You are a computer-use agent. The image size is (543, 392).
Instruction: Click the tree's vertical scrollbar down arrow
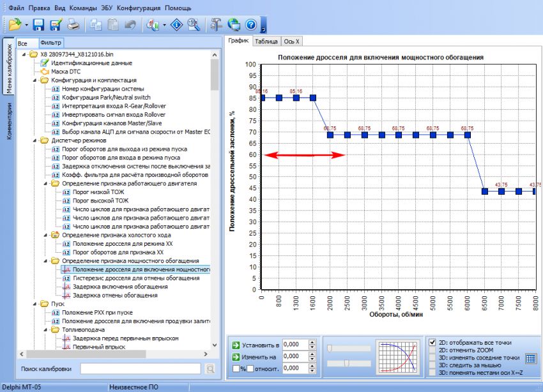point(215,345)
